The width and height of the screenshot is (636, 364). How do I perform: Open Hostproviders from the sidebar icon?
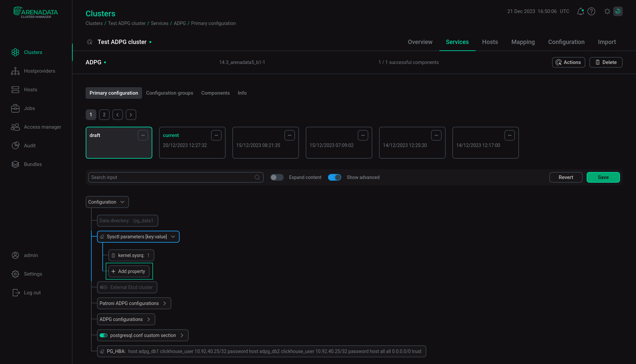(x=15, y=71)
